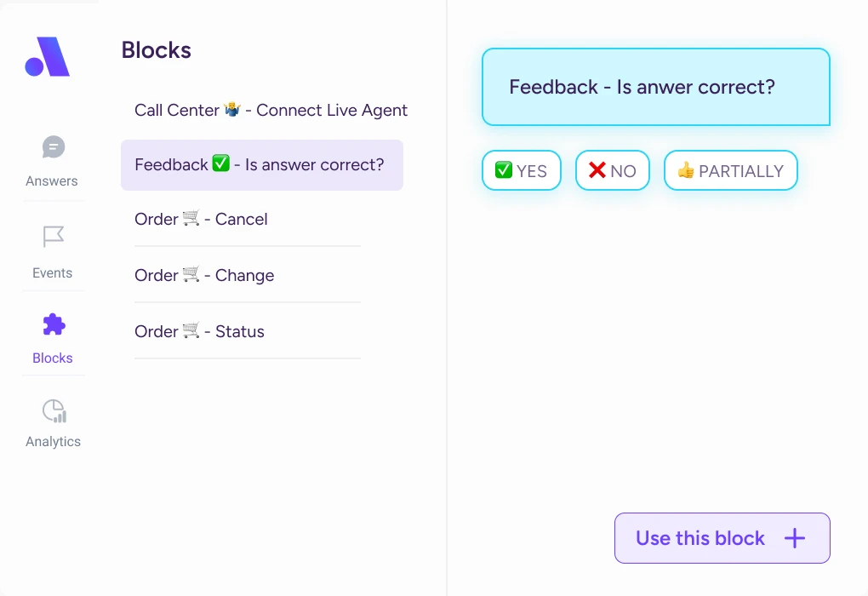
Task: Click the plus icon in Use this block
Action: click(794, 538)
